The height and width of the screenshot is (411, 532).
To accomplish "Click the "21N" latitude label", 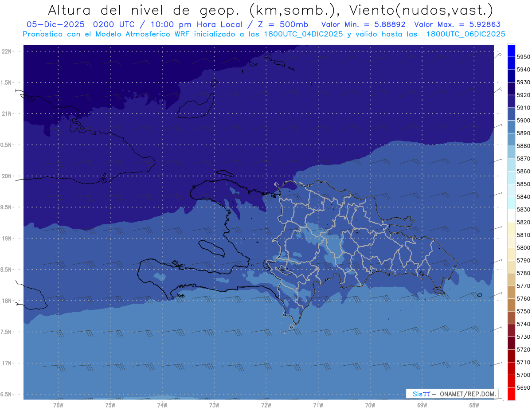I will point(8,114).
